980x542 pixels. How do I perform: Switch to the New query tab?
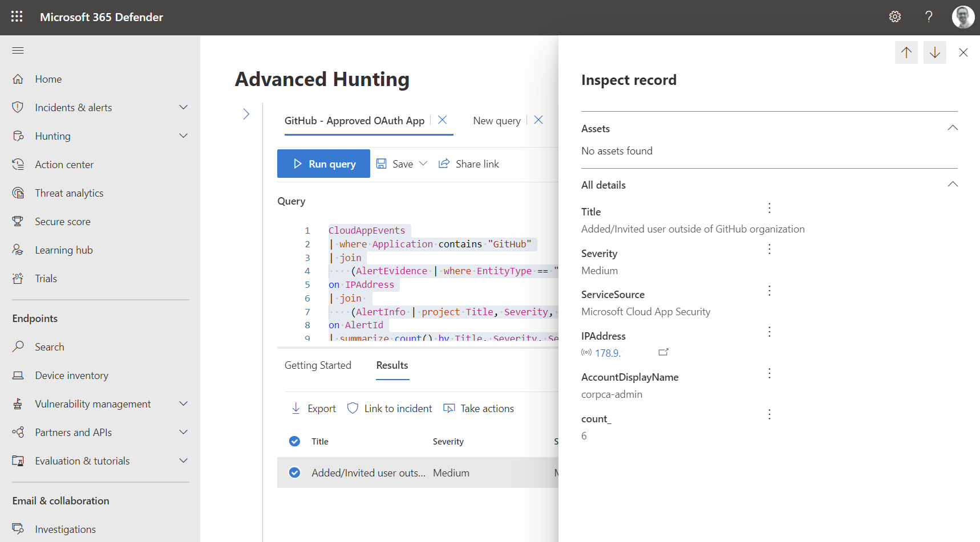[x=497, y=121]
